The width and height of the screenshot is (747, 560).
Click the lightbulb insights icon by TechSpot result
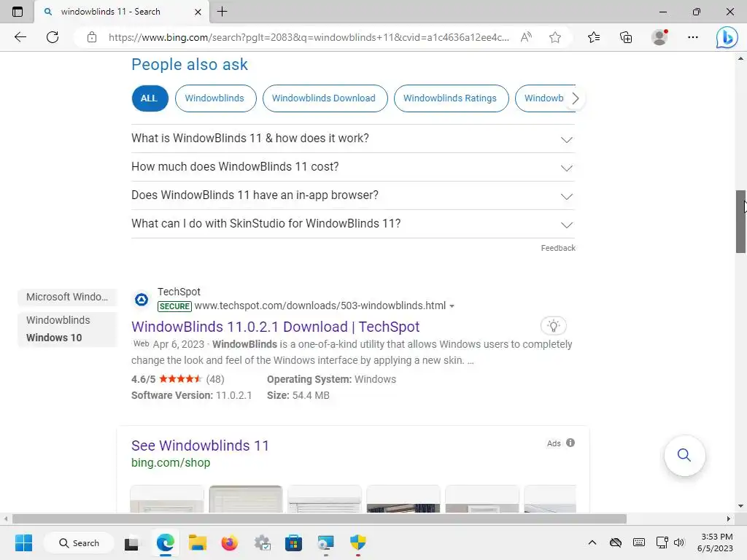coord(553,326)
